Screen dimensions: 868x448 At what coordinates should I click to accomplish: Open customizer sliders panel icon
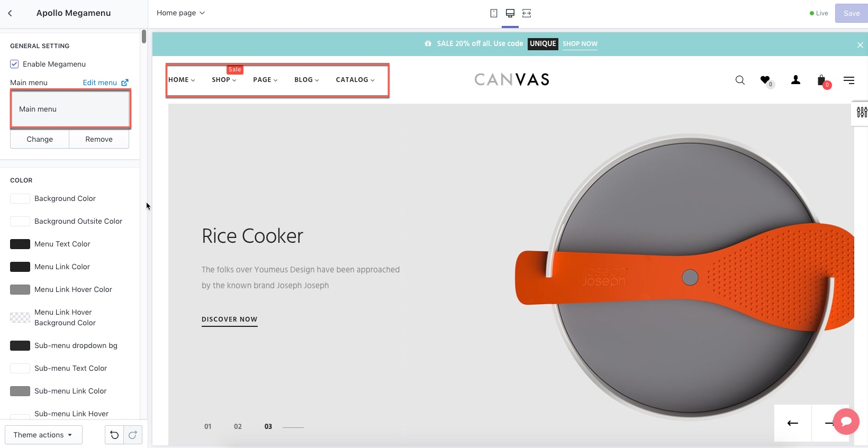tap(862, 112)
